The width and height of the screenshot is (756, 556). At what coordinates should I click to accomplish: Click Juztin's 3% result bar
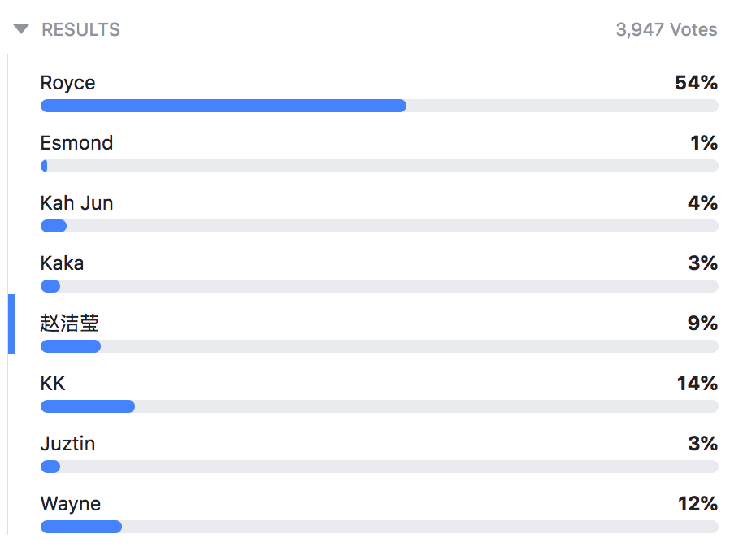[379, 467]
